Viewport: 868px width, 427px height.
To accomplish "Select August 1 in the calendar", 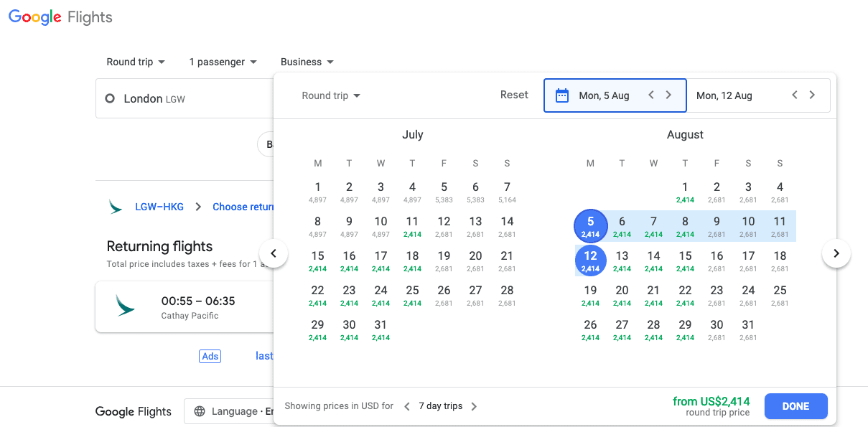I will click(685, 192).
